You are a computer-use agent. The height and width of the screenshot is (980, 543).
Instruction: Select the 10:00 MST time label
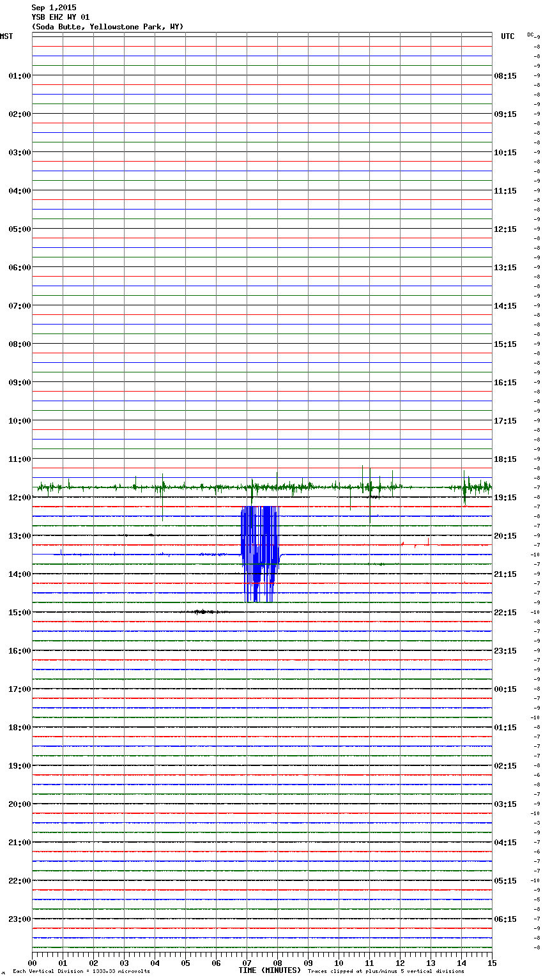[x=20, y=421]
